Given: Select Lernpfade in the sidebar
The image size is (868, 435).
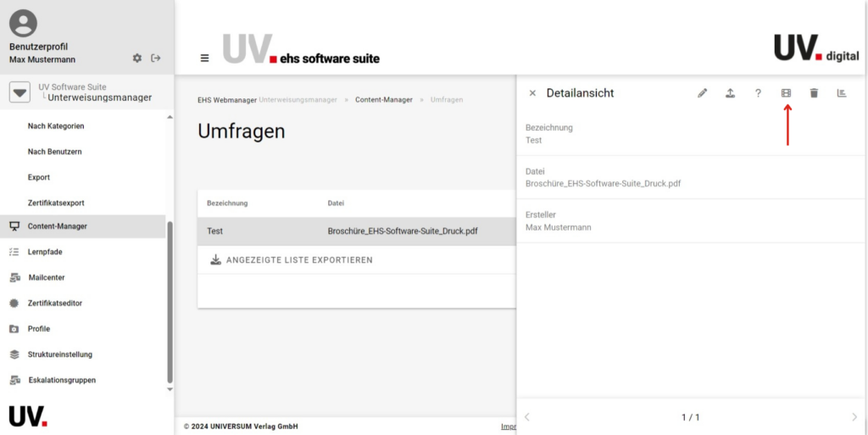Looking at the screenshot, I should pyautogui.click(x=45, y=252).
